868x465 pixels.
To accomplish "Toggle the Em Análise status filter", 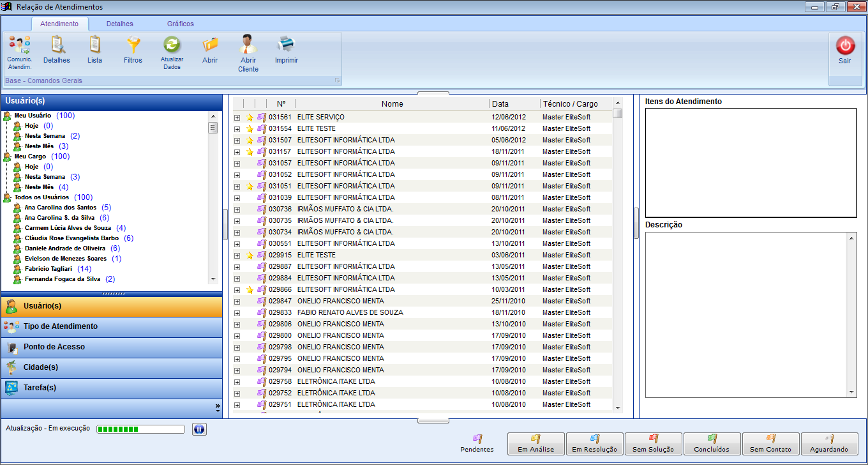I will [x=535, y=443].
